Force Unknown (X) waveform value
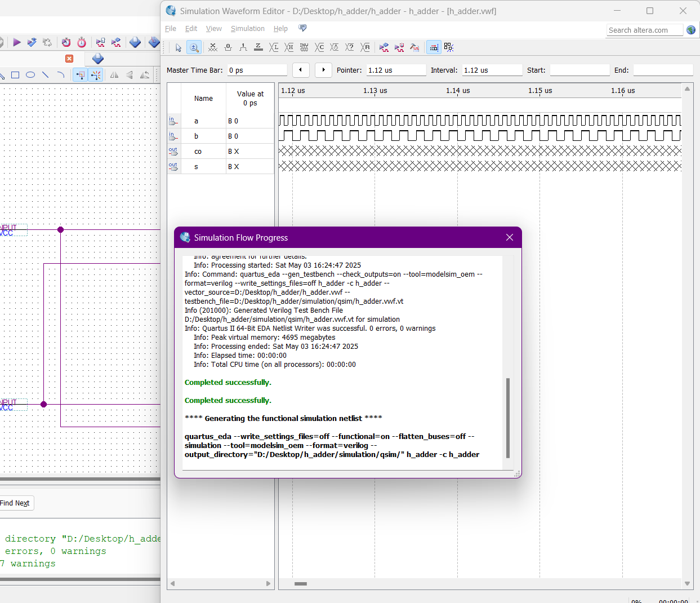This screenshot has width=700, height=603. 213,48
